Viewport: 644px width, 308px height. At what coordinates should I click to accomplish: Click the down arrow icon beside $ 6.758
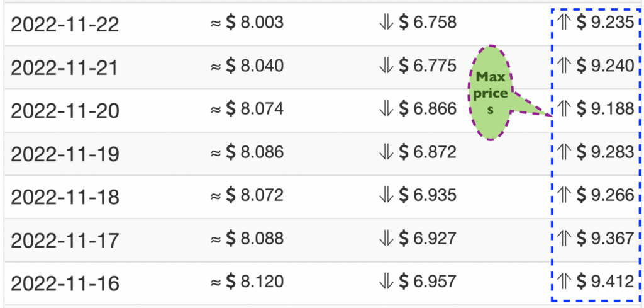tap(387, 23)
